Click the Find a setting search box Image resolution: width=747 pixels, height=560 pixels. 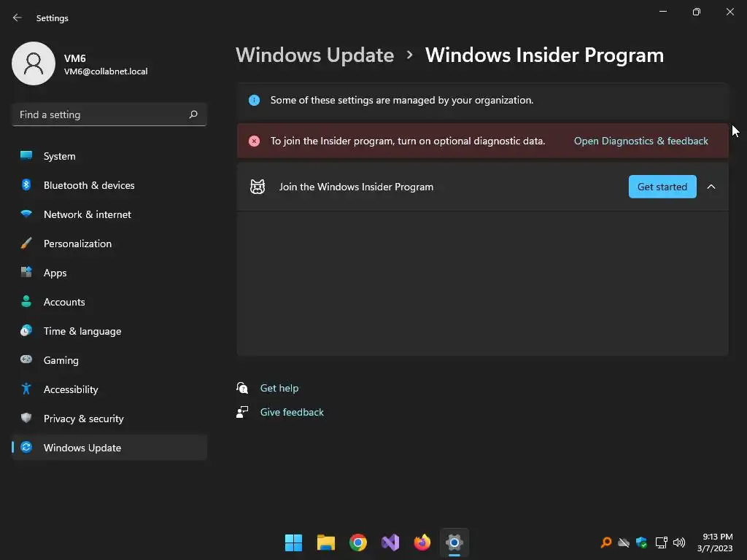(x=109, y=114)
